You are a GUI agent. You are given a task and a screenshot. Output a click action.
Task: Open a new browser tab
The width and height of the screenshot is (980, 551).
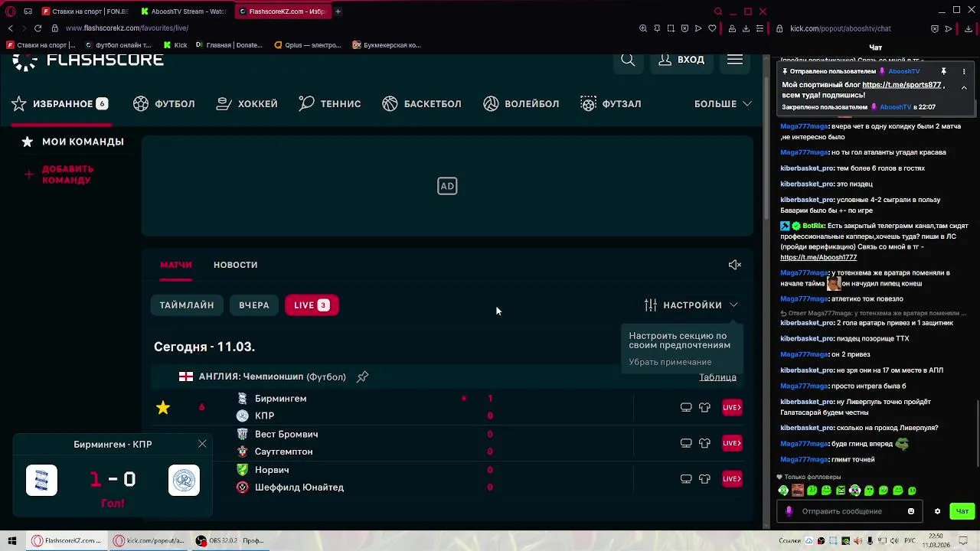point(338,11)
